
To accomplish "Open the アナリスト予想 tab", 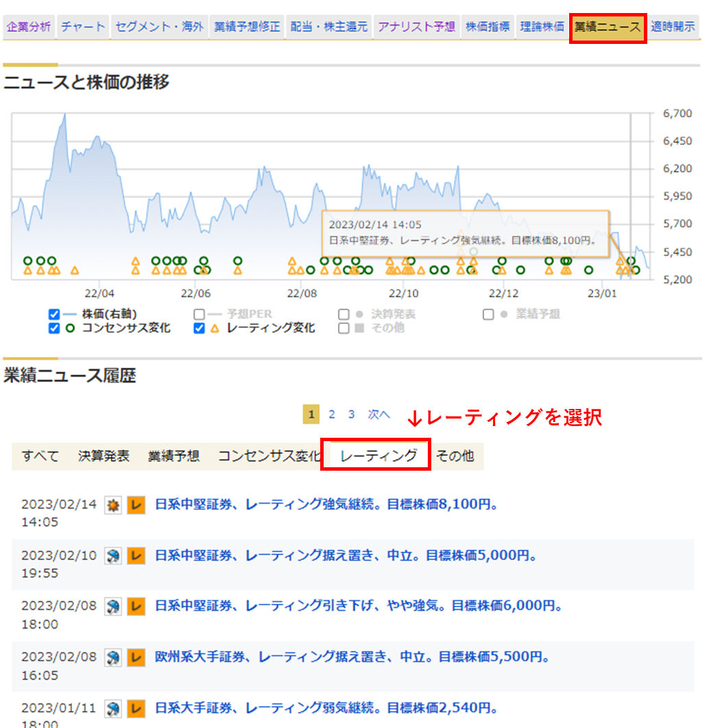I will click(x=416, y=25).
